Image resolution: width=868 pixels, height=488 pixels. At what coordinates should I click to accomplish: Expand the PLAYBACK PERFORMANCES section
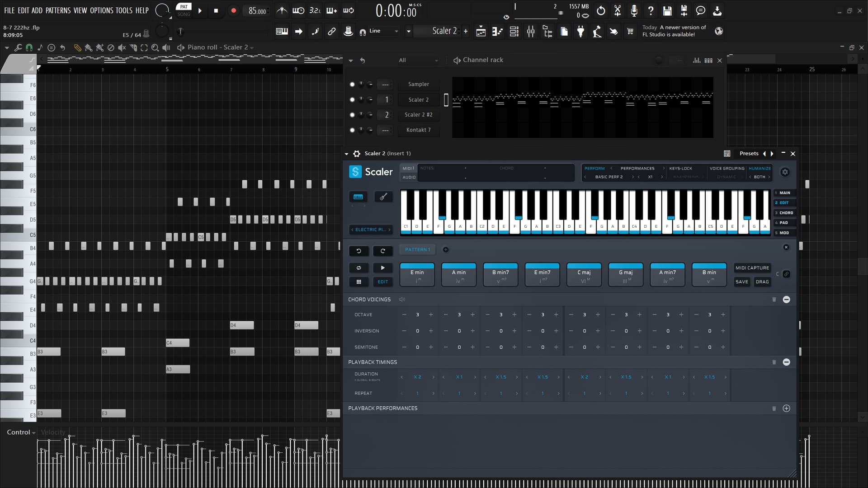(x=786, y=408)
